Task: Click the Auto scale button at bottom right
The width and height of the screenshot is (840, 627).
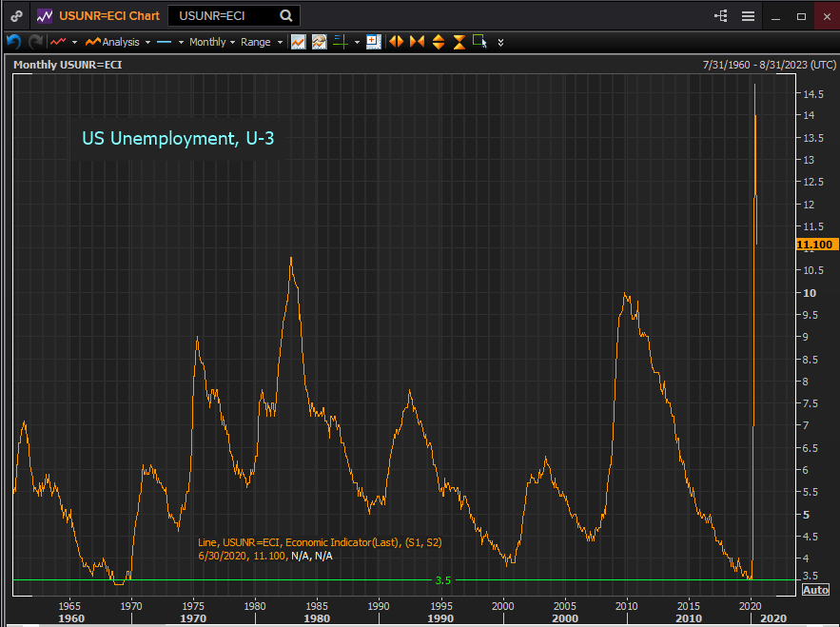Action: (x=815, y=590)
